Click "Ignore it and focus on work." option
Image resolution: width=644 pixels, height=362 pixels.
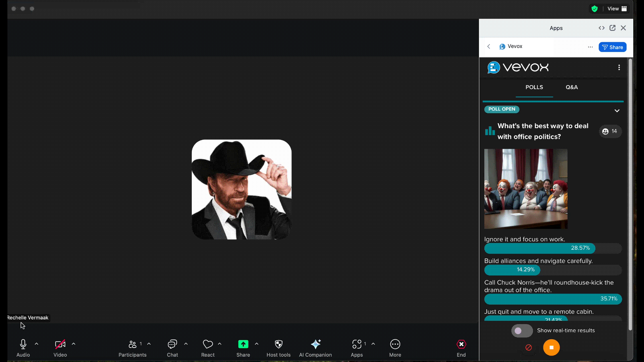click(x=525, y=239)
